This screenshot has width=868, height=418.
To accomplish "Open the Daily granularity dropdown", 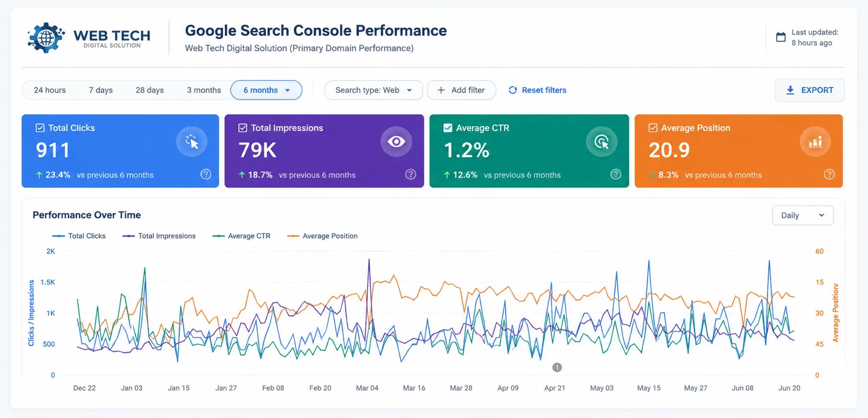I will point(803,215).
